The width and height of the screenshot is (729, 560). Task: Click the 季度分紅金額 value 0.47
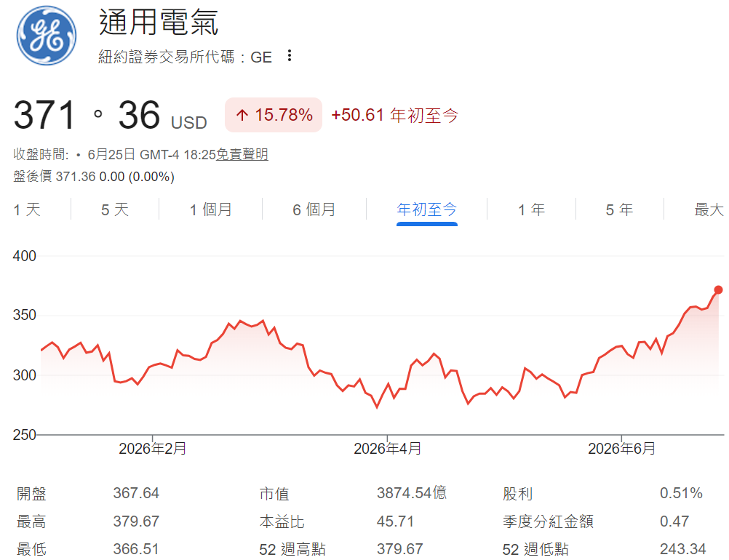[x=674, y=521]
